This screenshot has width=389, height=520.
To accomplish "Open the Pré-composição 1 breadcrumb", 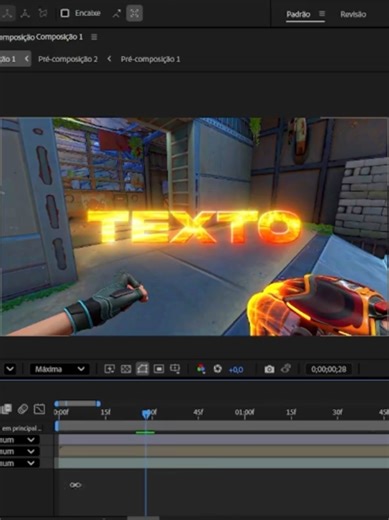I will click(x=150, y=59).
